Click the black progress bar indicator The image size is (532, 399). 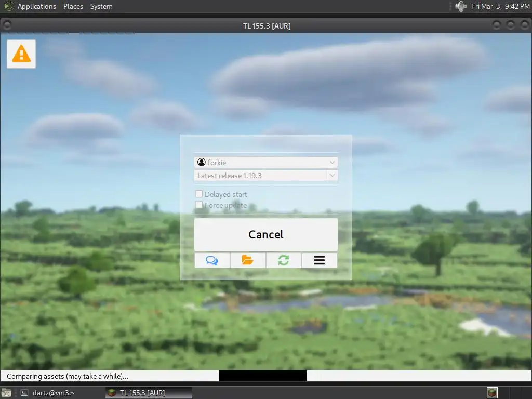pyautogui.click(x=262, y=376)
